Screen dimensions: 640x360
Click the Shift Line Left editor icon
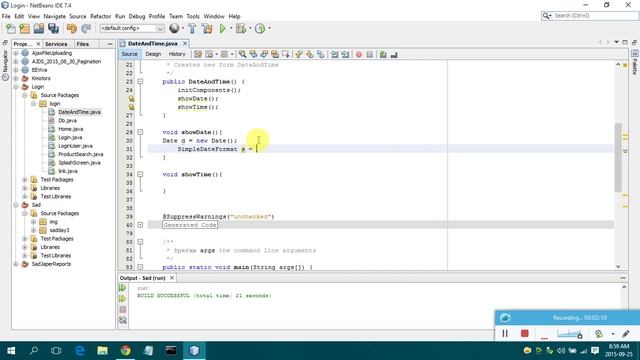click(x=334, y=54)
